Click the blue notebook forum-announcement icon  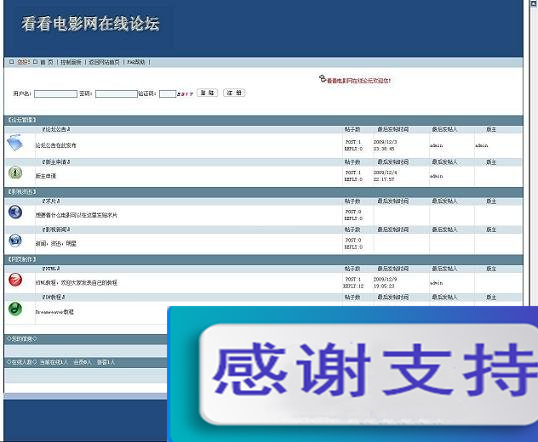15,142
